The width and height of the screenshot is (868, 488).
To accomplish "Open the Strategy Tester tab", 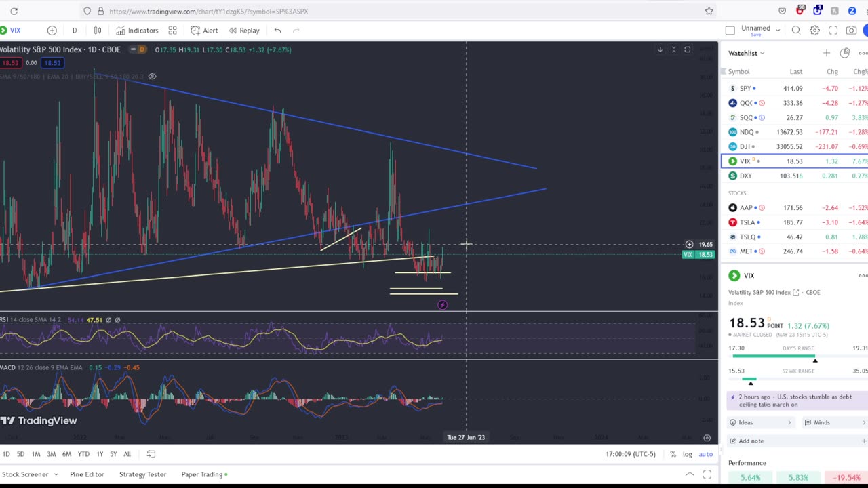I will pos(142,474).
